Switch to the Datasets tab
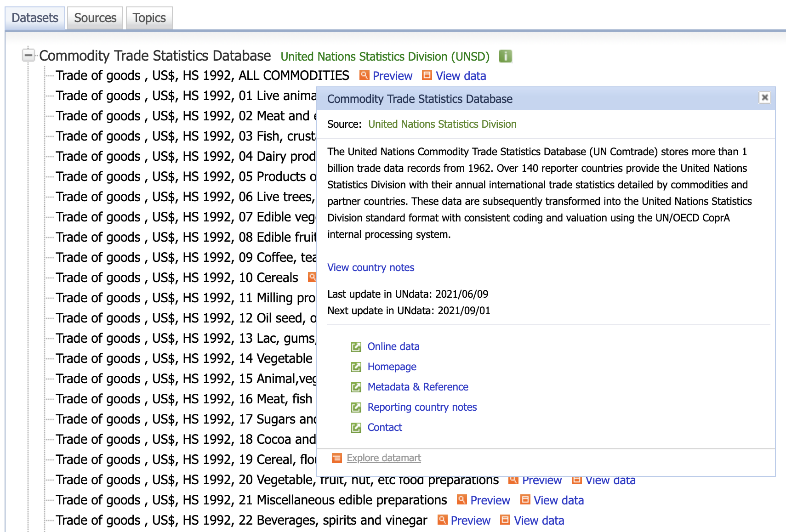786x532 pixels. click(35, 18)
